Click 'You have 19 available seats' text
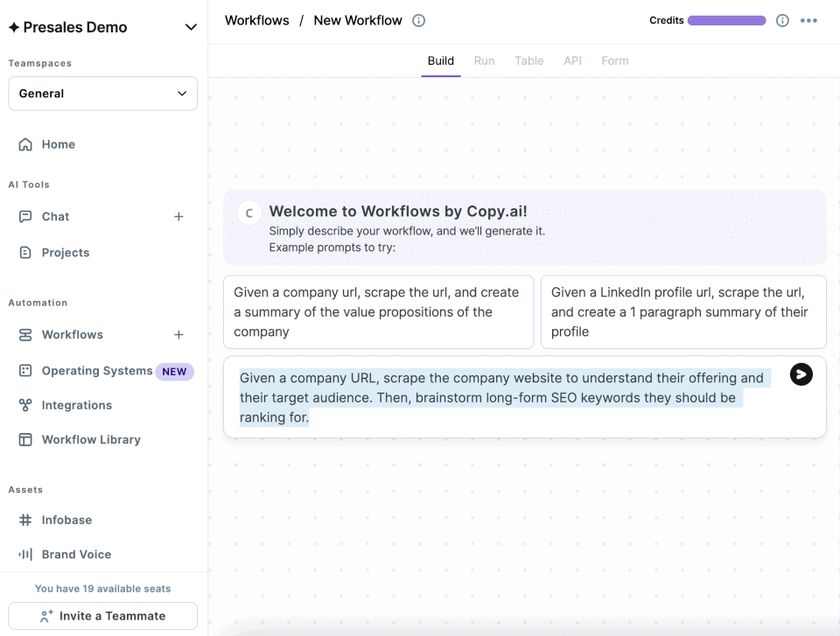The width and height of the screenshot is (840, 636). pos(103,588)
